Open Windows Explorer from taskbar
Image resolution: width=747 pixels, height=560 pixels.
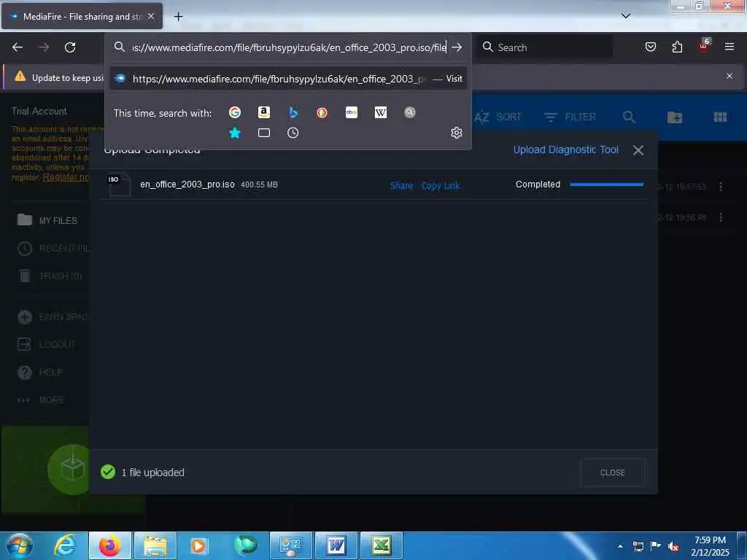(155, 545)
